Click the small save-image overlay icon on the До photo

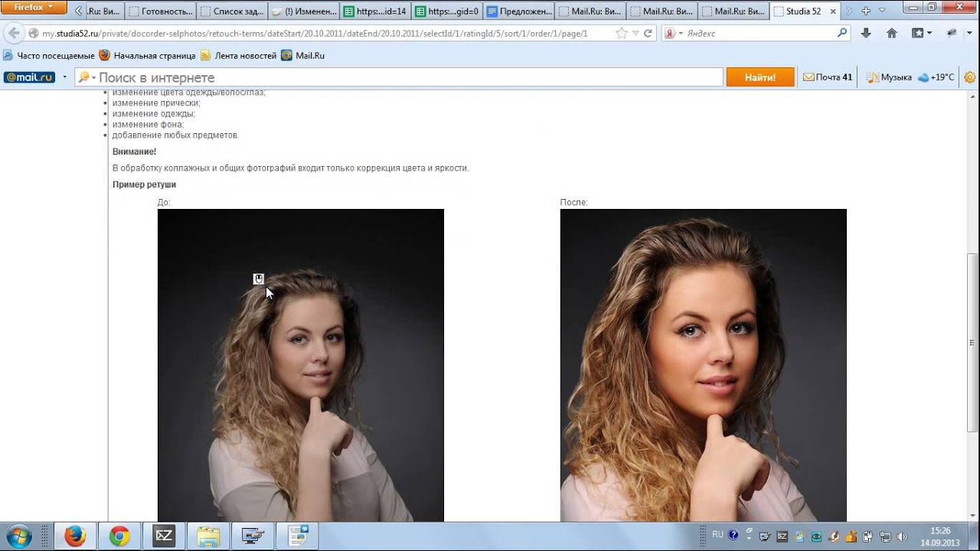(x=259, y=279)
